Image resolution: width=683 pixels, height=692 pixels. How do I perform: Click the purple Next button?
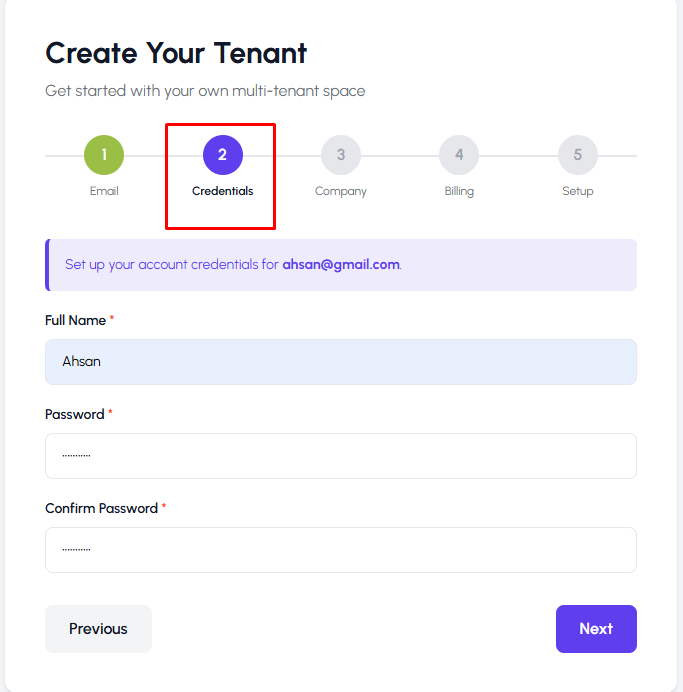point(596,629)
